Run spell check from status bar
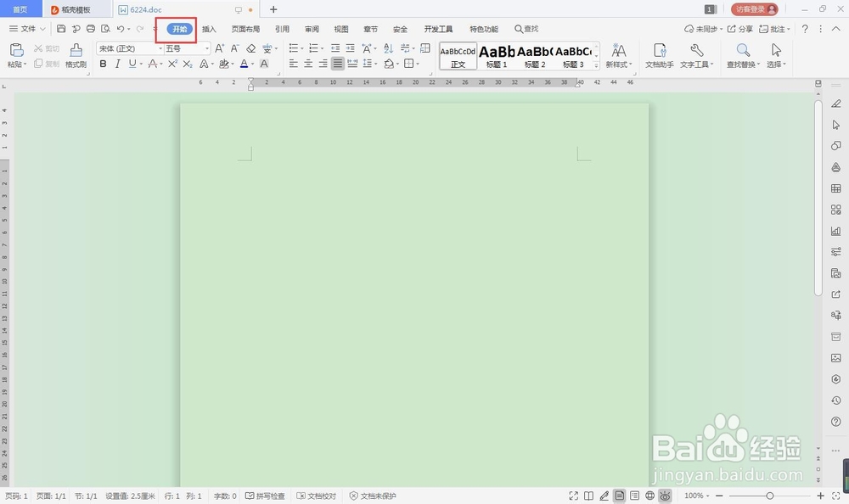Screen dimensions: 849x504 tap(264, 496)
